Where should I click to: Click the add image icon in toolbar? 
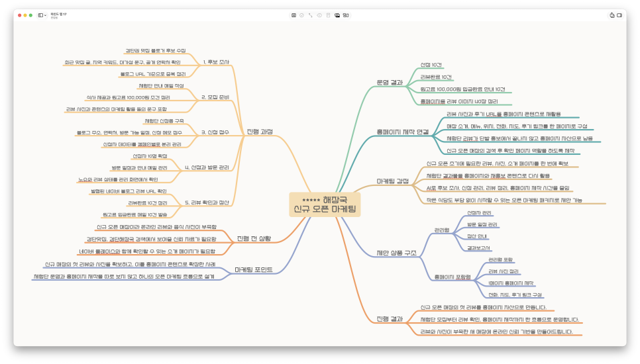pyautogui.click(x=337, y=15)
